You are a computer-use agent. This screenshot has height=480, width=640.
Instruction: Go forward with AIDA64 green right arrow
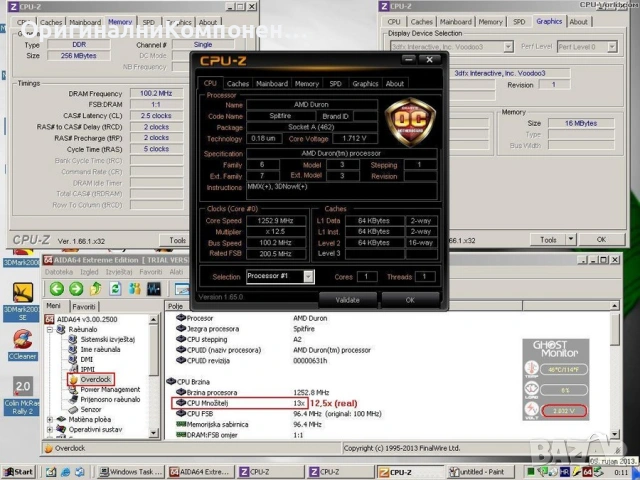pyautogui.click(x=76, y=289)
